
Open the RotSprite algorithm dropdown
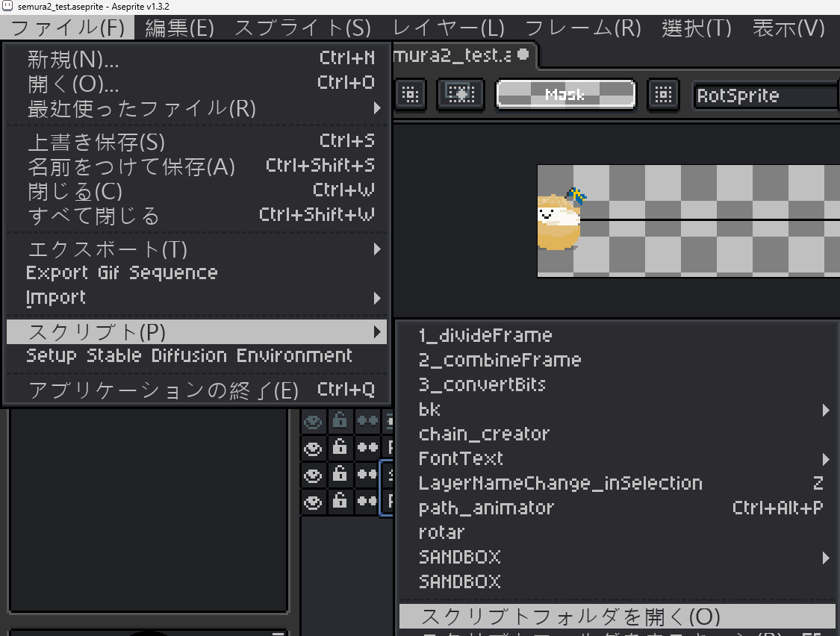tap(766, 96)
